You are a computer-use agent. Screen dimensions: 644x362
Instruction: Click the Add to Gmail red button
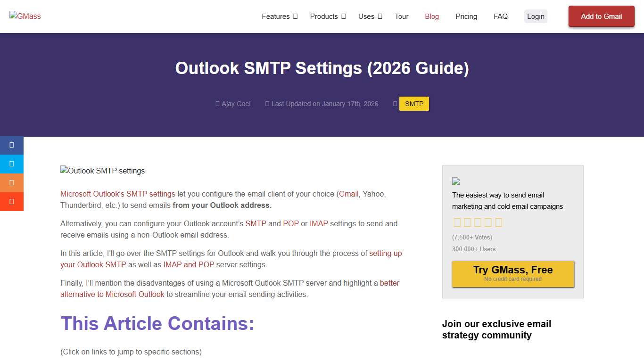click(x=601, y=16)
